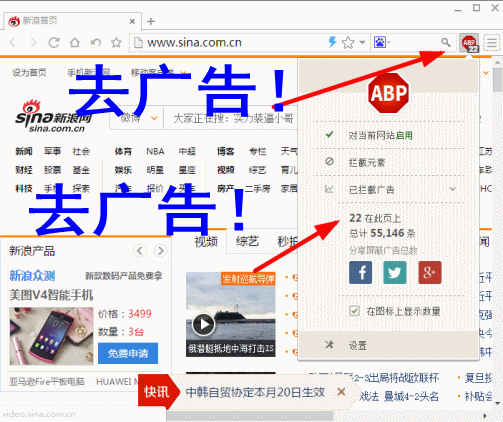Open the browser hamburger menu
503x422 pixels.
pos(492,43)
